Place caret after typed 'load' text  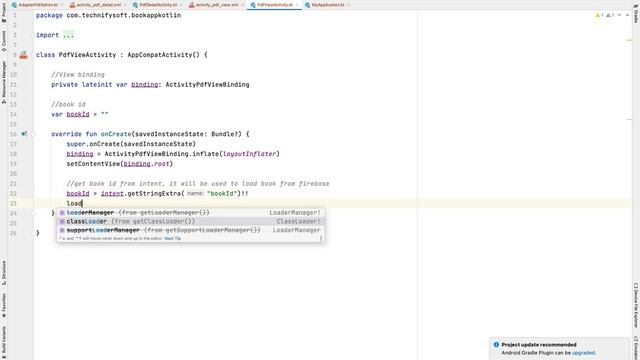coord(82,203)
